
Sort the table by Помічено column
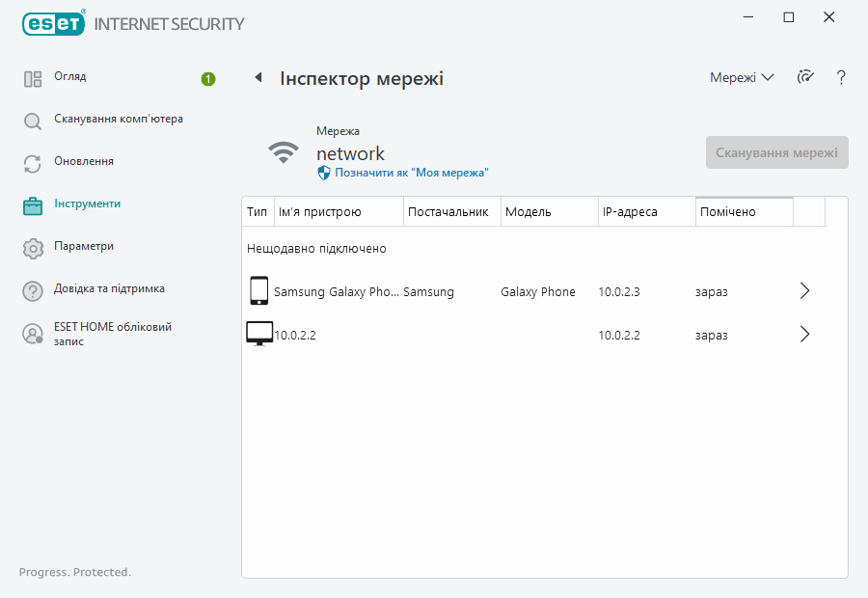click(x=744, y=212)
